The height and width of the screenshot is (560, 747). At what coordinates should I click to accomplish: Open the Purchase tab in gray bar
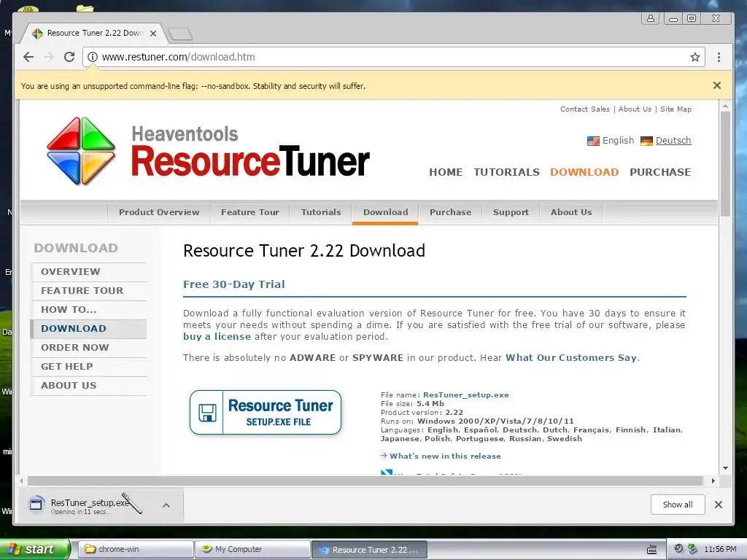tap(450, 212)
